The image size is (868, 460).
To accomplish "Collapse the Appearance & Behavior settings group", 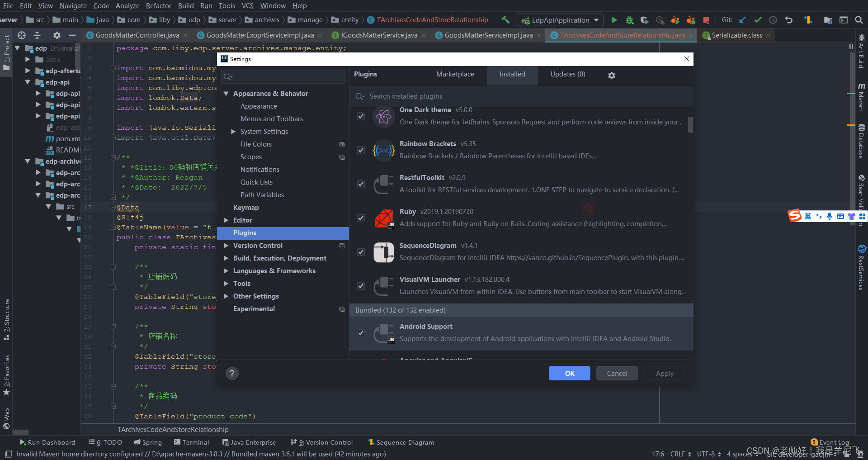I will [x=226, y=94].
